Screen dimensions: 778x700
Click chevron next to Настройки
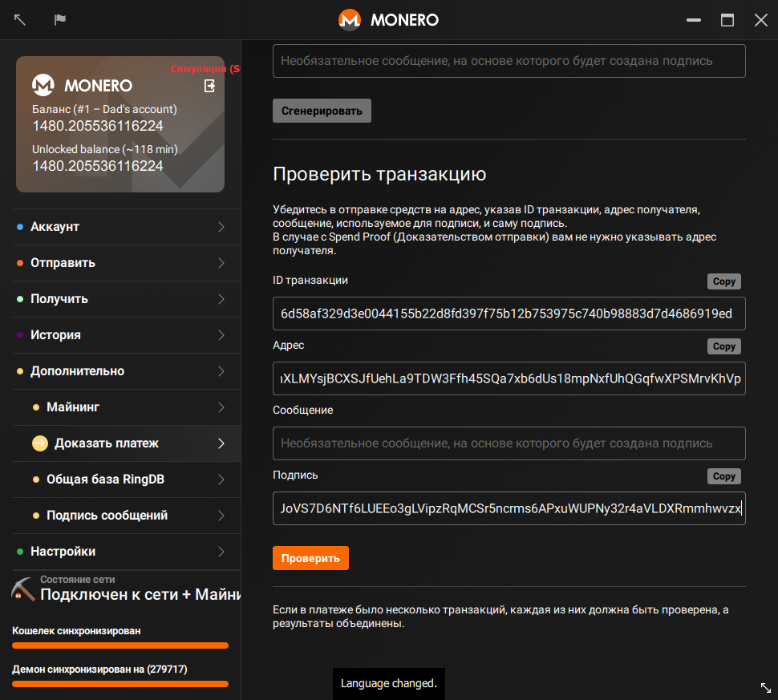tap(221, 552)
